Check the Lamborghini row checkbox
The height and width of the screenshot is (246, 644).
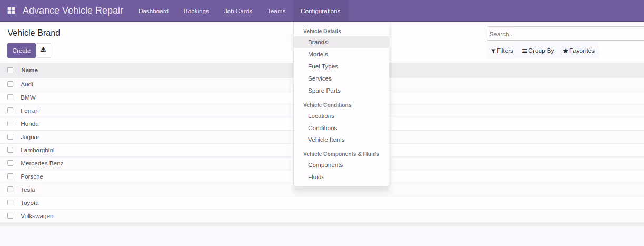10,150
